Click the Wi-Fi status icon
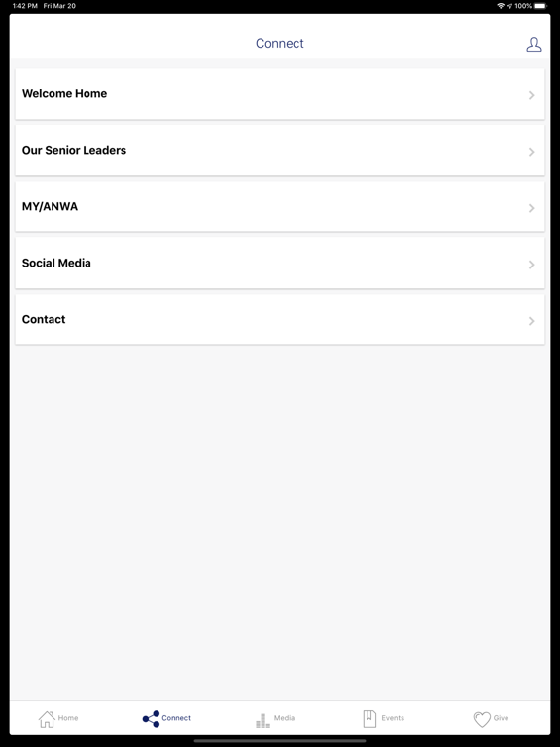 coord(501,6)
